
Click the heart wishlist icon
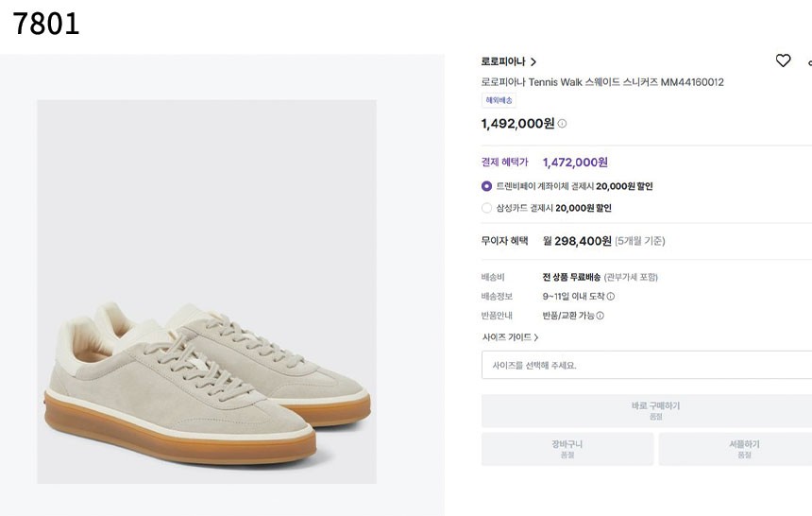pos(783,60)
